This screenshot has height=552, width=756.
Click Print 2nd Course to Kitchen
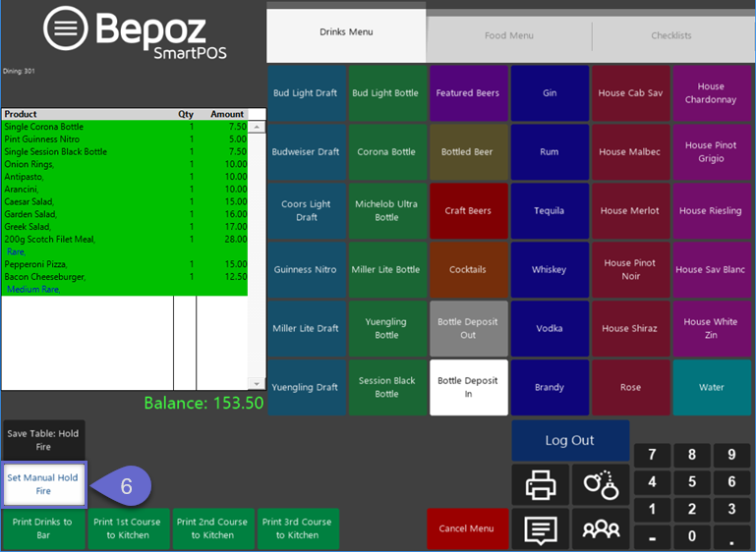(x=213, y=528)
